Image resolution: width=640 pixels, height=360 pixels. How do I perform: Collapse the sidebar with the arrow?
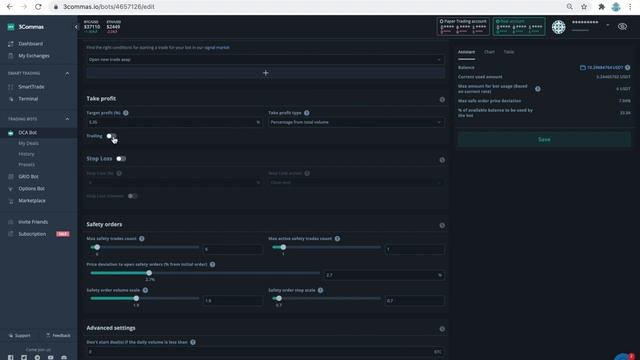point(76,27)
